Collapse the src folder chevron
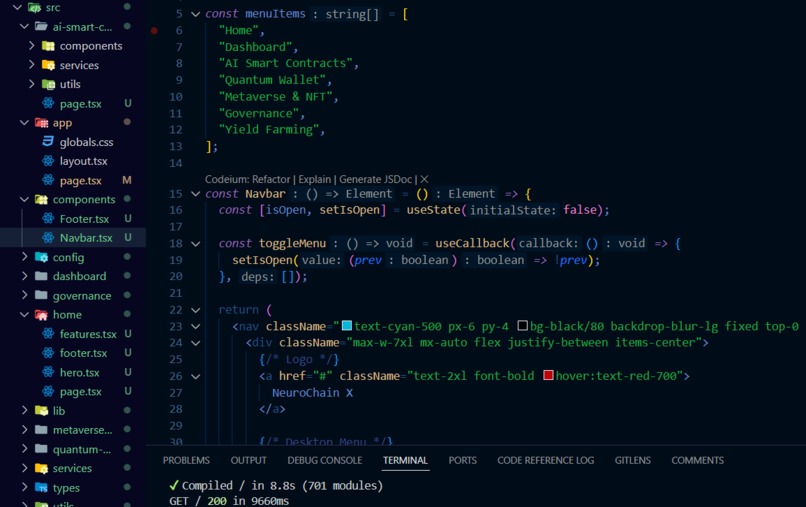Screen dimensions: 806x507 (x=17, y=7)
